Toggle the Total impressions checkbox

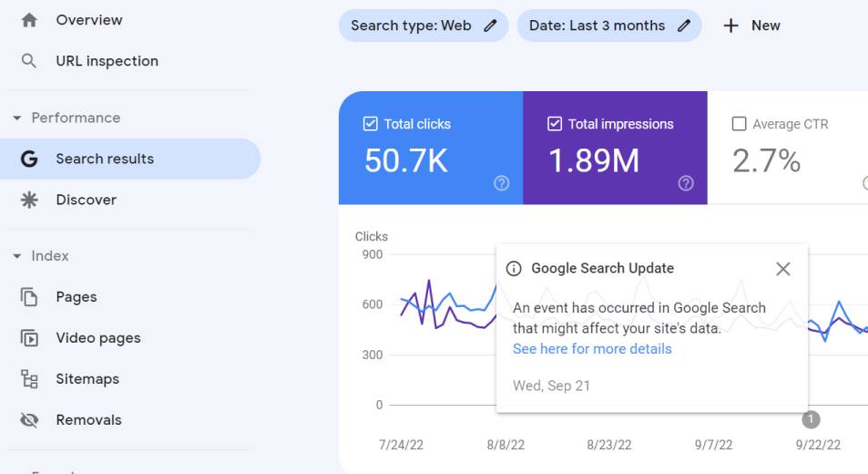(555, 123)
